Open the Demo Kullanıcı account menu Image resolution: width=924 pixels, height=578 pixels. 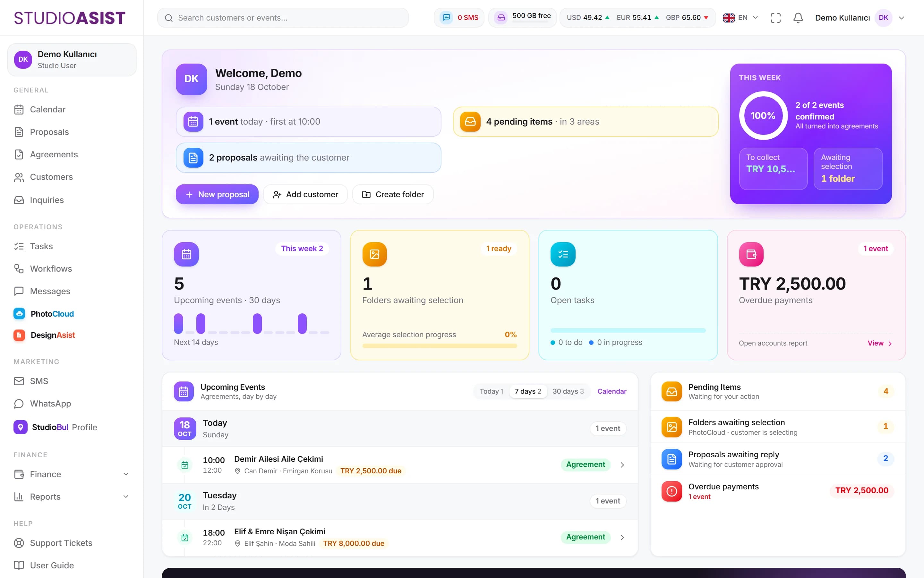860,18
